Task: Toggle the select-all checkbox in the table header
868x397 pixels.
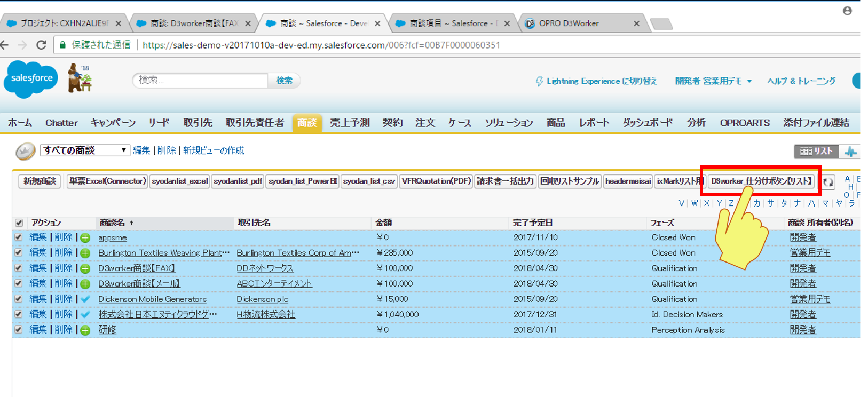Action: (x=19, y=223)
